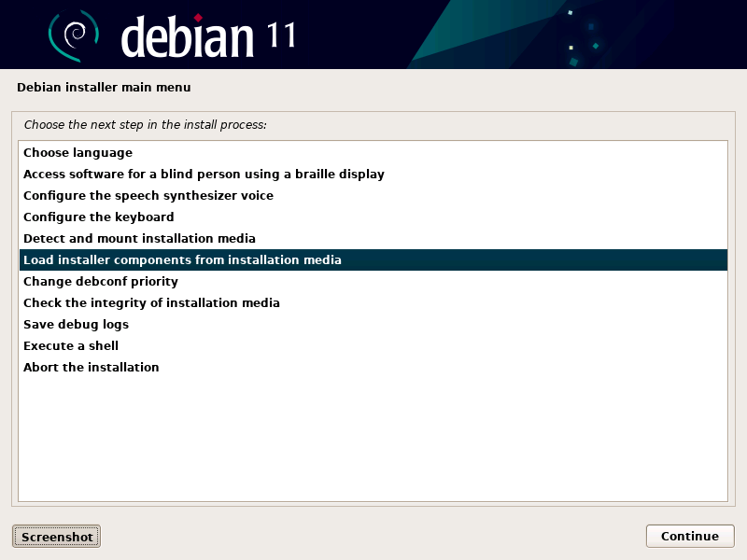Click the Continue button
This screenshot has height=560, width=747.
(690, 536)
